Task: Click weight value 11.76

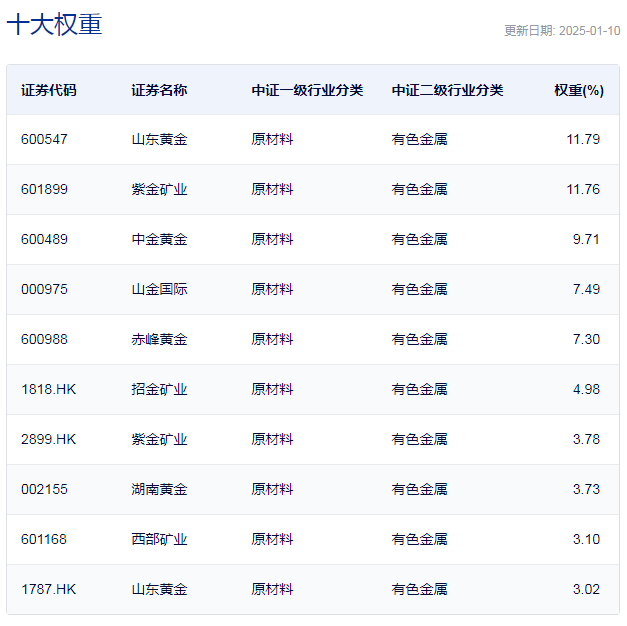Action: tap(583, 189)
